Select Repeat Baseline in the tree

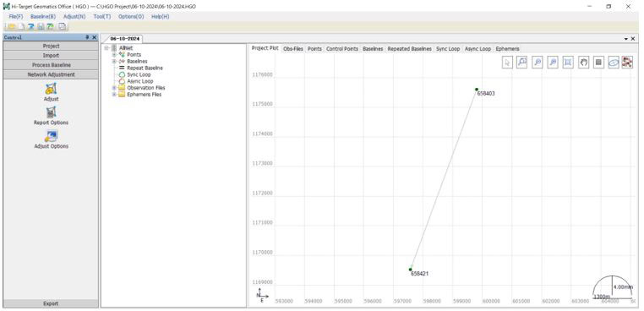coord(145,68)
